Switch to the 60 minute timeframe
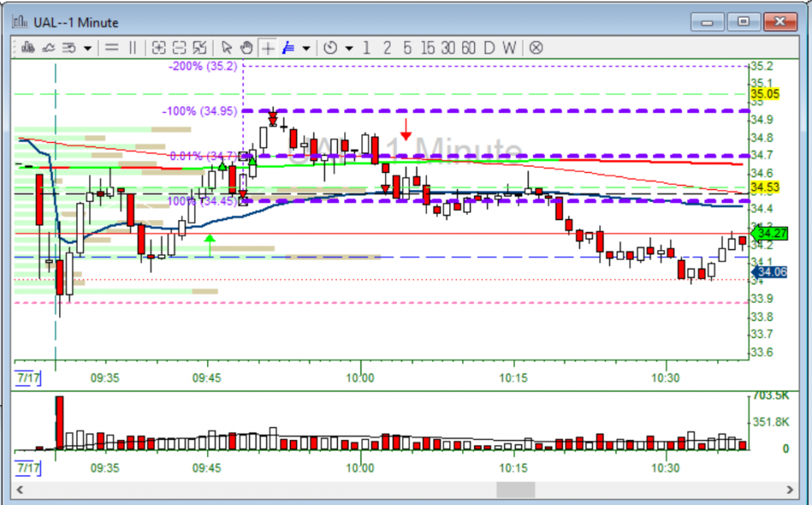Image resolution: width=812 pixels, height=505 pixels. tap(468, 48)
